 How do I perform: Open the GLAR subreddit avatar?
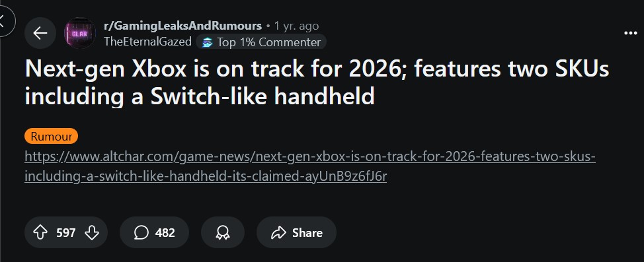80,33
